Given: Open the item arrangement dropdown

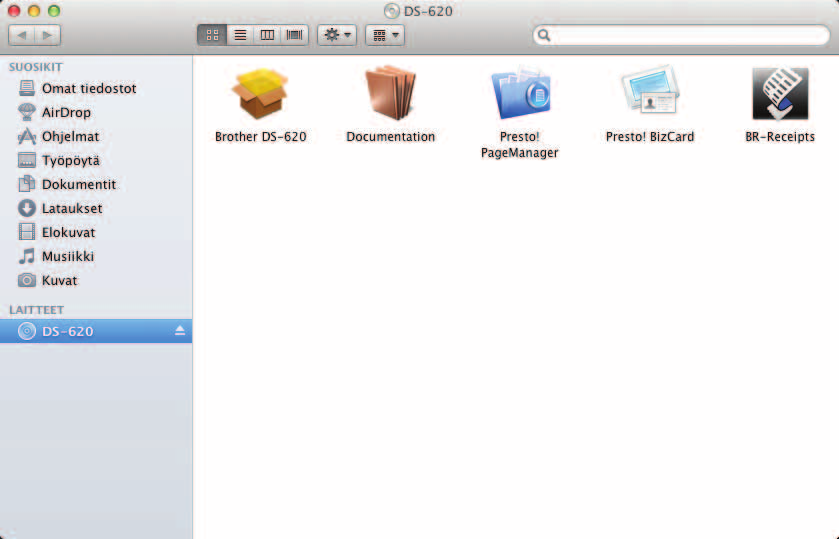Looking at the screenshot, I should coord(385,35).
